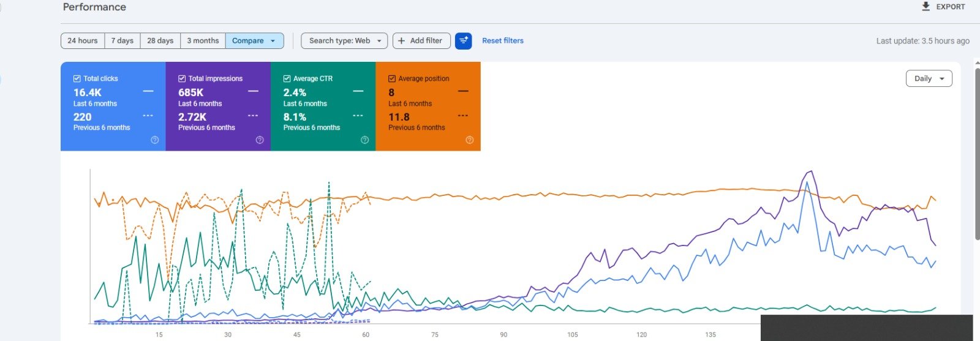The height and width of the screenshot is (341, 980).
Task: Click 2.4% CTR value
Action: pos(295,92)
